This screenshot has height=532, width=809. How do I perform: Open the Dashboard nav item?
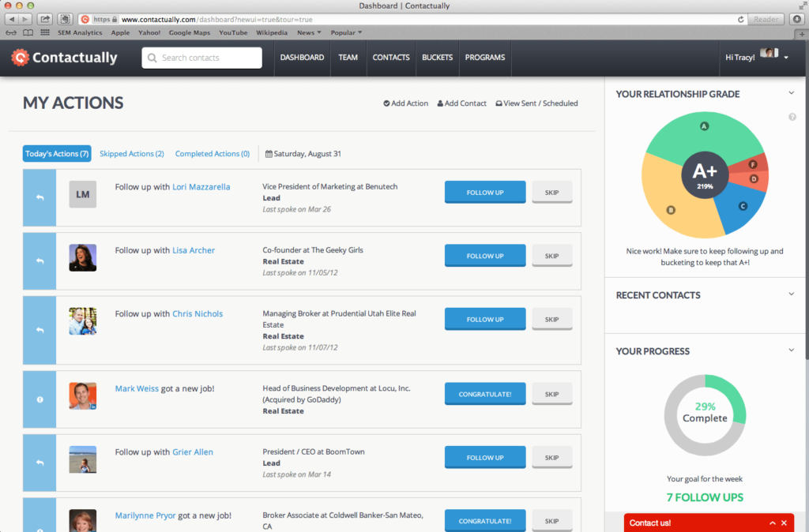point(302,57)
